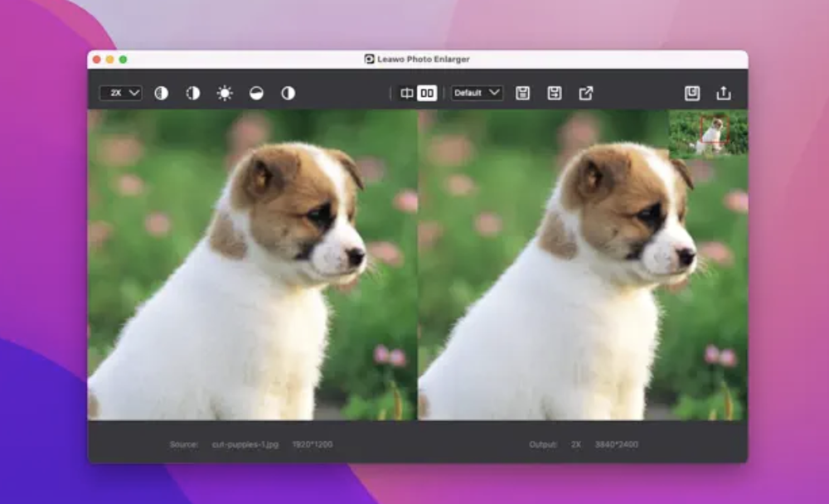Screen dimensions: 829x504
Task: Click the square panel icon near share
Action: click(692, 94)
